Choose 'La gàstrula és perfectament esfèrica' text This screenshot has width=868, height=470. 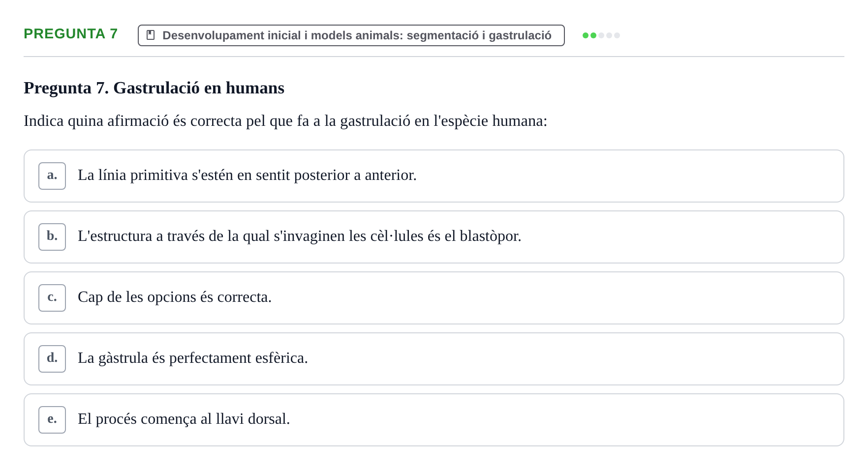193,358
